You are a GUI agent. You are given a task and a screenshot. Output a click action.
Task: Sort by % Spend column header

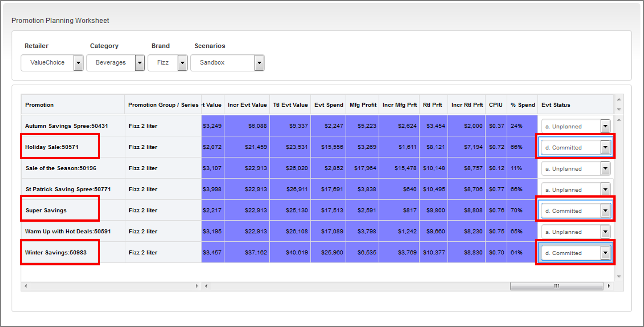[523, 105]
